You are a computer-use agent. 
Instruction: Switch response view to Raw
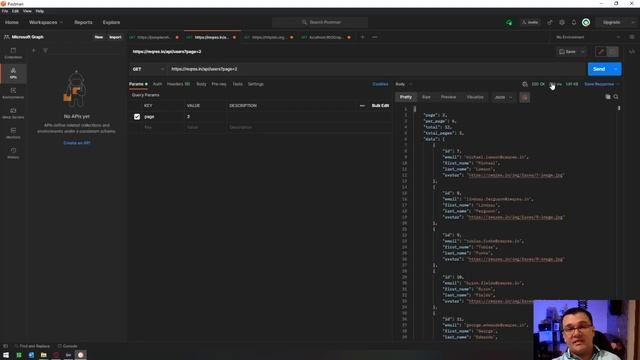(x=426, y=97)
